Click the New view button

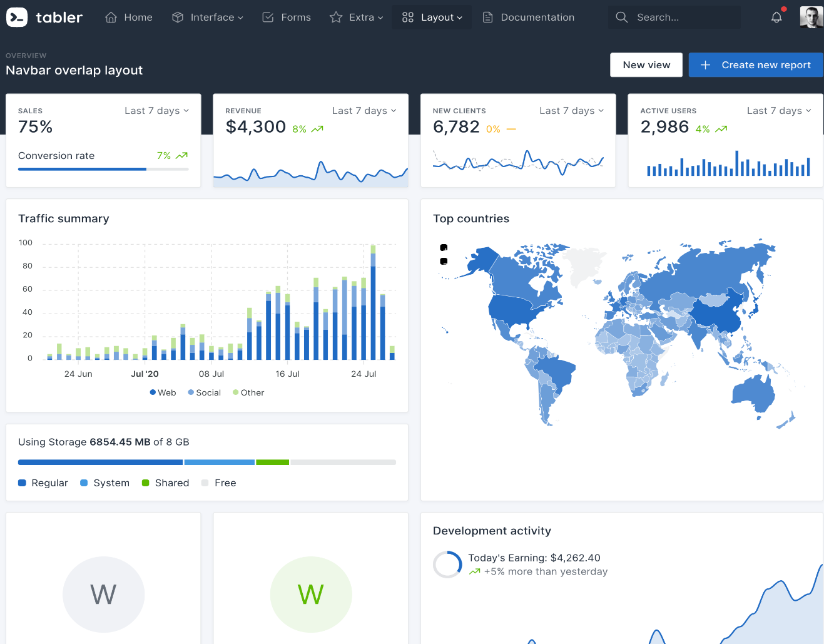pos(646,65)
